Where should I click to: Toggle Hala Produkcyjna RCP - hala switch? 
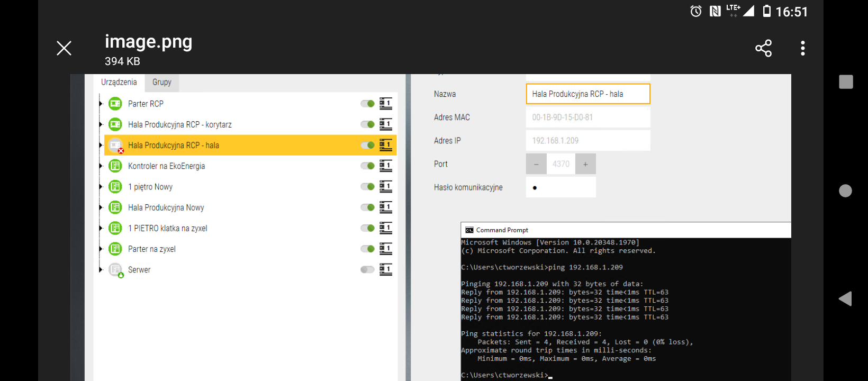point(368,145)
